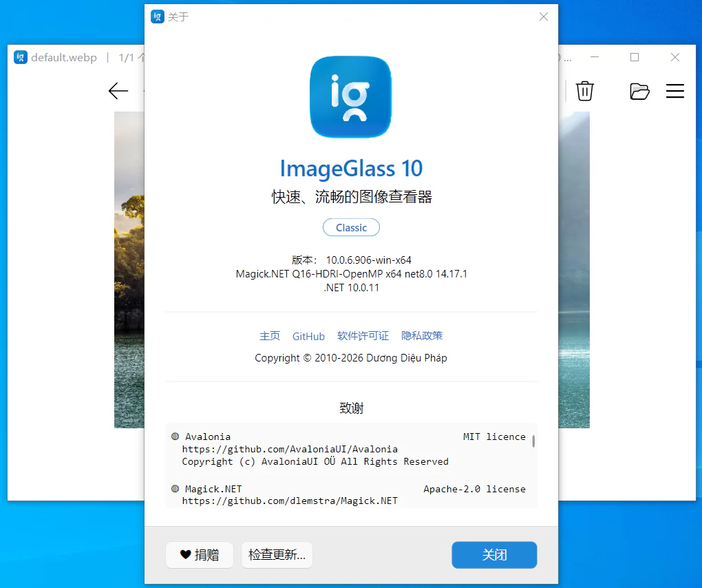Click the 检查更新... button

[277, 555]
